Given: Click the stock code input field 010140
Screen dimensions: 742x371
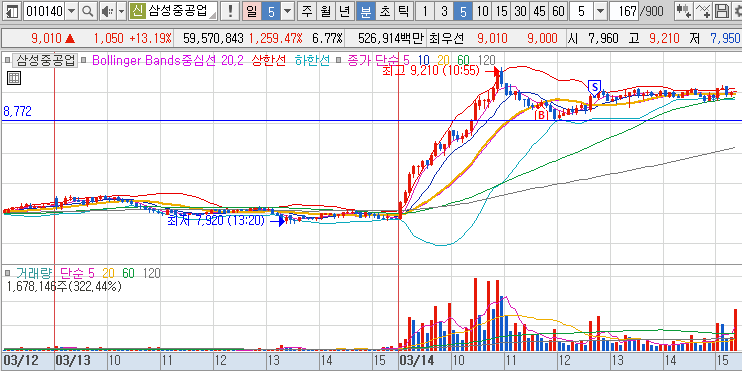Looking at the screenshot, I should (x=44, y=11).
